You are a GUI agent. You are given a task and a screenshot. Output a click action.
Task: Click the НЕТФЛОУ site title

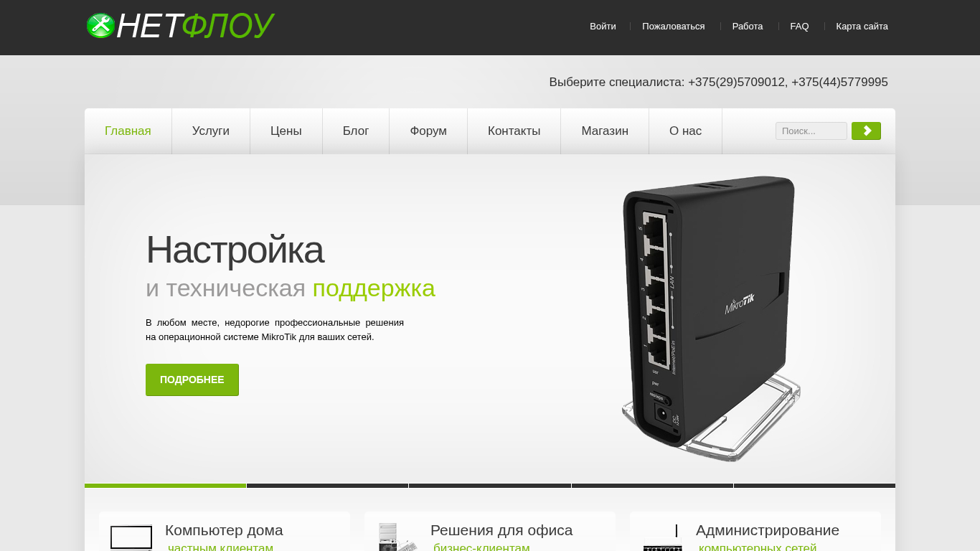point(194,27)
